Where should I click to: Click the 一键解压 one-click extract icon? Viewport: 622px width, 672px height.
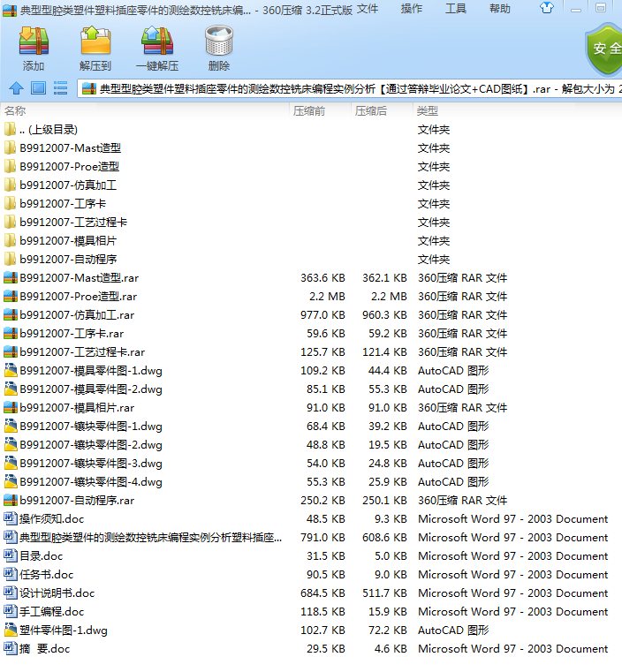click(157, 41)
